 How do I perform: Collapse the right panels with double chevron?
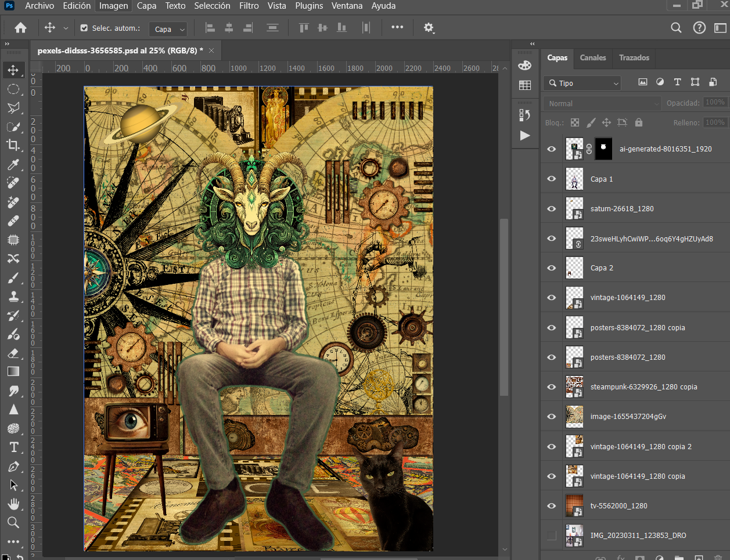[533, 44]
